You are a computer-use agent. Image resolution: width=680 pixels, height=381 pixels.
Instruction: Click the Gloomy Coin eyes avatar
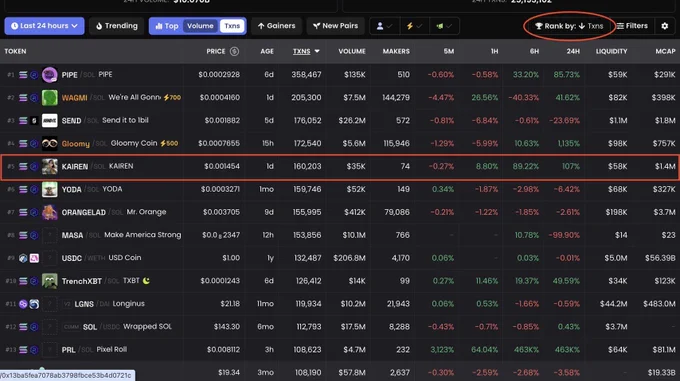[49, 143]
